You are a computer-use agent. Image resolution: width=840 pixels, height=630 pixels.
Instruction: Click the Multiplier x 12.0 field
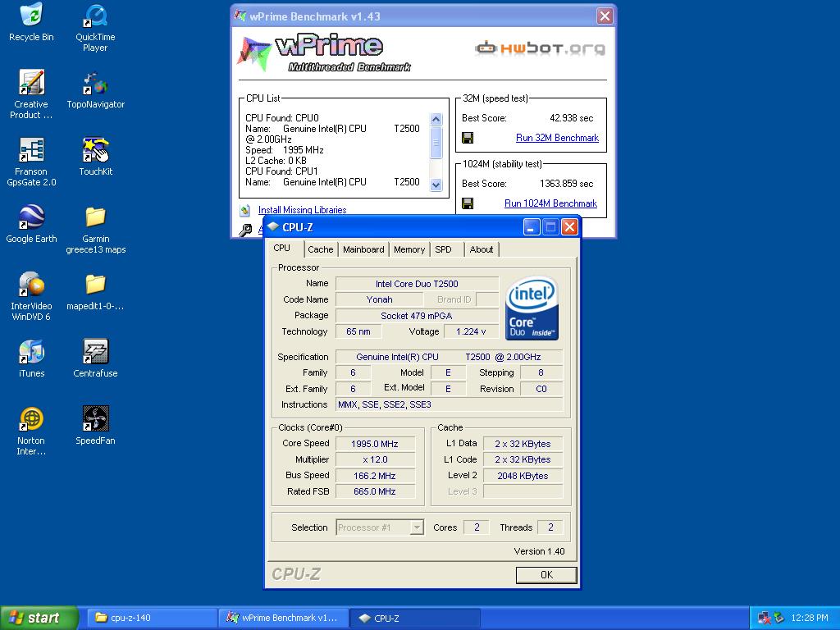374,459
